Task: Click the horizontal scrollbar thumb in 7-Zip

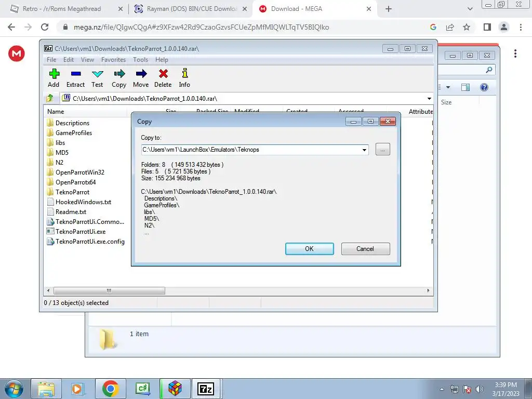Action: click(109, 290)
